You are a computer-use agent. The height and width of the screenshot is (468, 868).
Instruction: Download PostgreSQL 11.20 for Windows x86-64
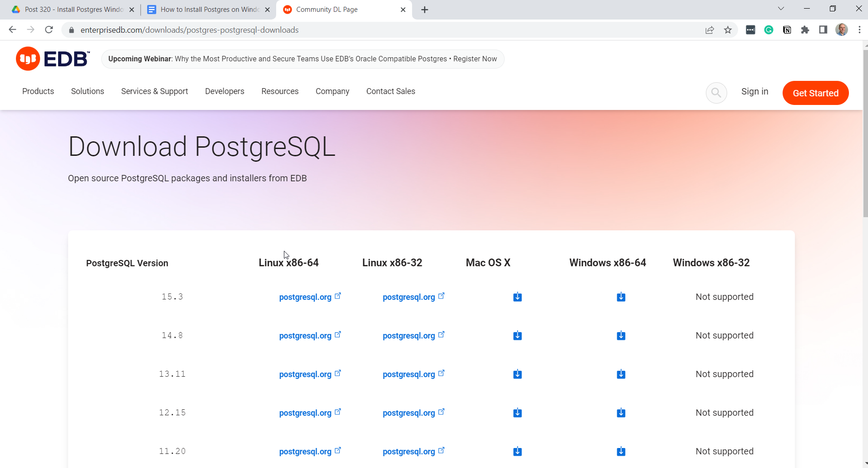click(621, 452)
